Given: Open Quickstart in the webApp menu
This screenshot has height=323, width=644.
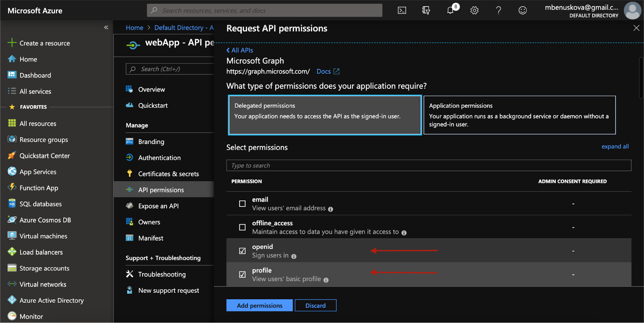Looking at the screenshot, I should click(153, 106).
